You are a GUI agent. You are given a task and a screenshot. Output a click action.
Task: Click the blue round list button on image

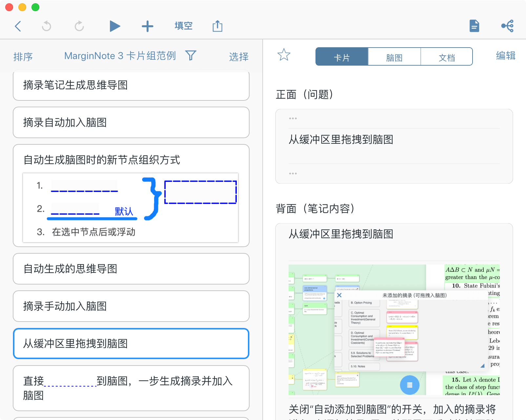coord(410,385)
